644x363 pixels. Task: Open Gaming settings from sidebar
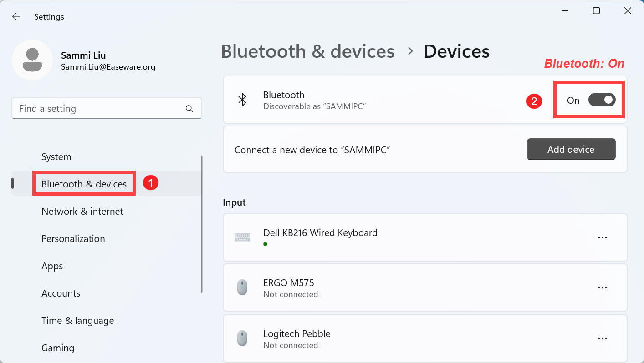(57, 348)
